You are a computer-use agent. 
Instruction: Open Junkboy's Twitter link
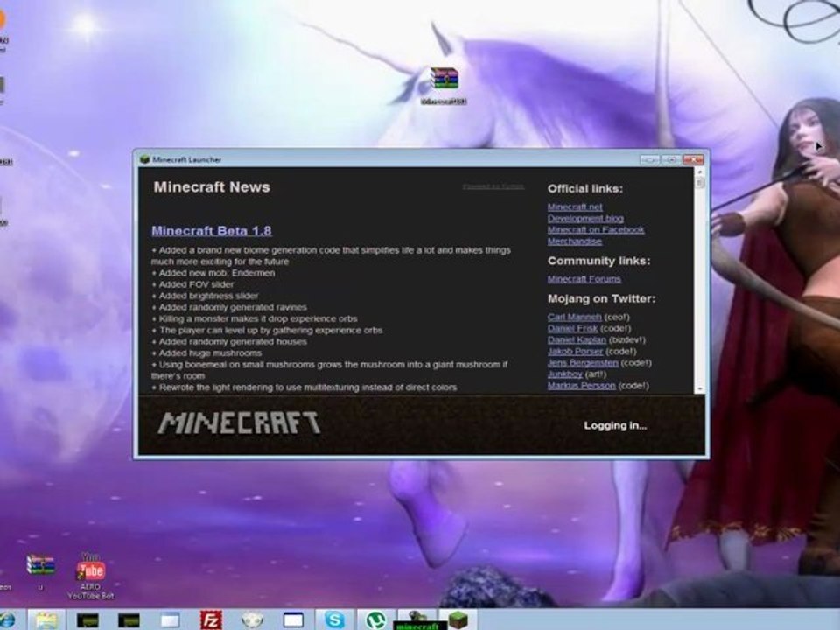564,374
